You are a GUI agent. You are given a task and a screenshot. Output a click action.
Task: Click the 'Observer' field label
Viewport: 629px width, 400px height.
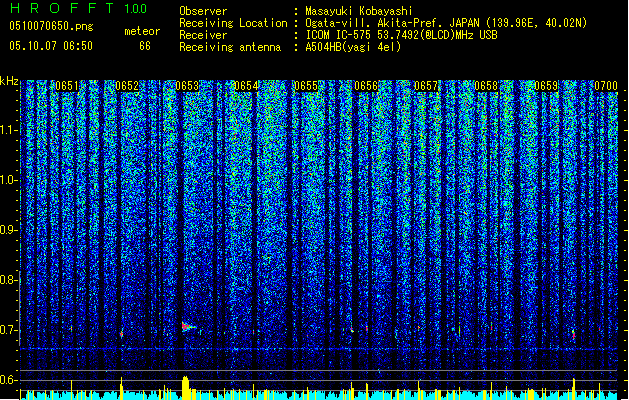(203, 11)
